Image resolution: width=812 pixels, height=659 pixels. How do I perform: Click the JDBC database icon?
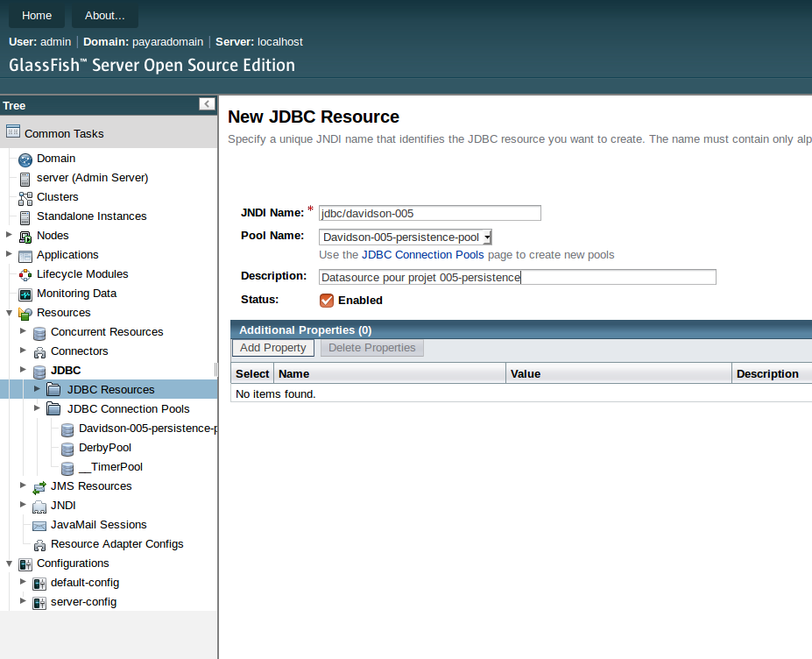pyautogui.click(x=39, y=372)
